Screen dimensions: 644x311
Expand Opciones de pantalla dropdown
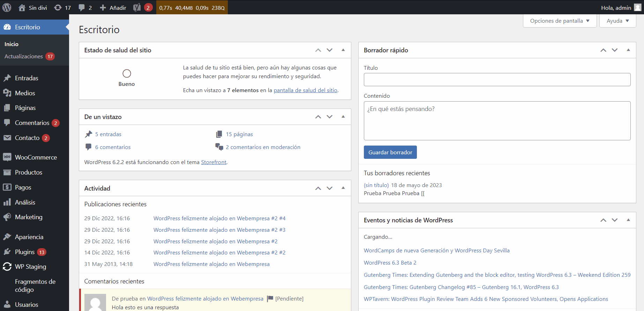coord(560,21)
